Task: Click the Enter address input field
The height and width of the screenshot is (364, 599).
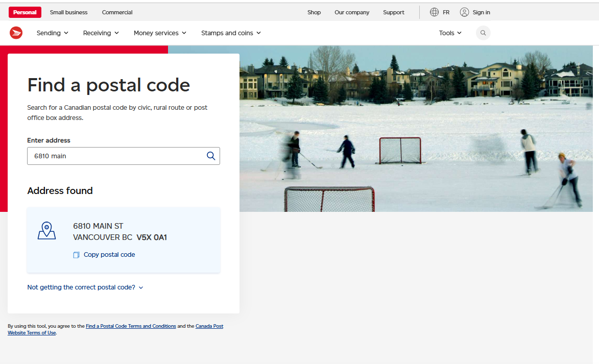Action: 124,156
